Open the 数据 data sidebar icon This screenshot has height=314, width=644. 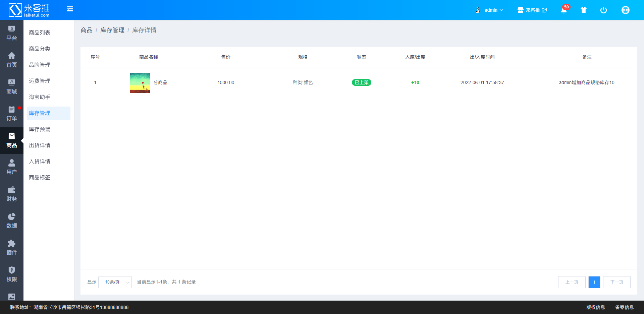tap(12, 221)
